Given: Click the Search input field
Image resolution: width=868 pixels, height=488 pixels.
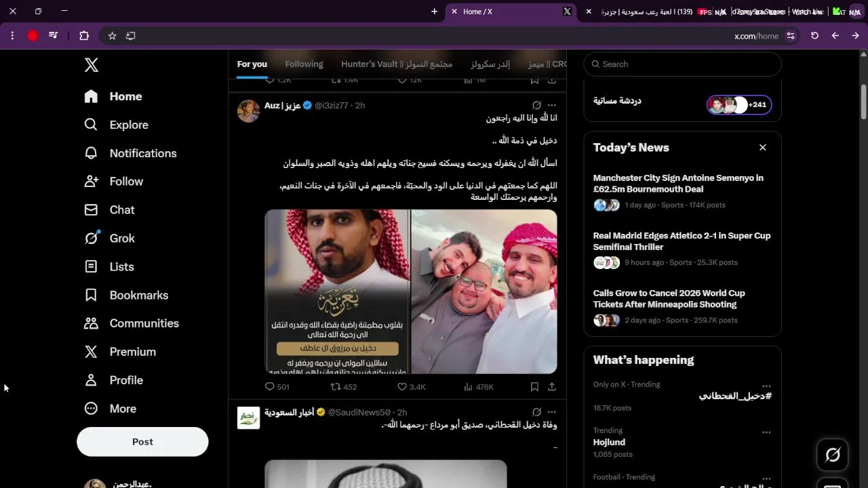Looking at the screenshot, I should [x=682, y=64].
